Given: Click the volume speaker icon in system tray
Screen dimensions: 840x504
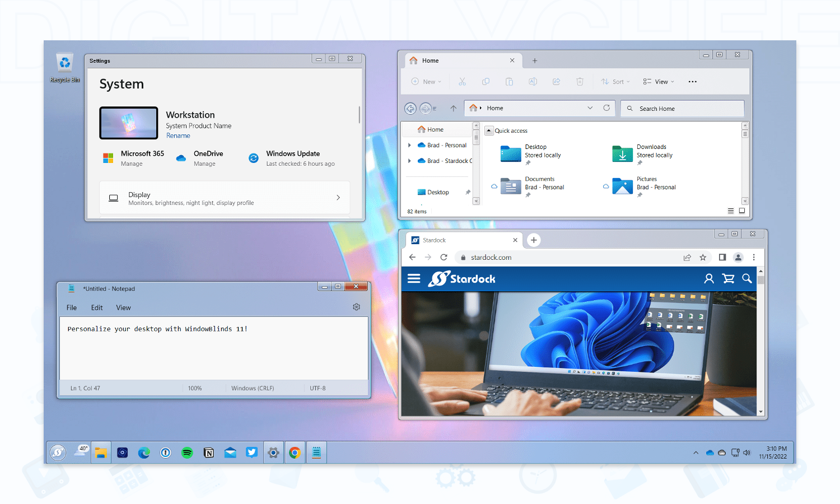Looking at the screenshot, I should click(x=746, y=452).
